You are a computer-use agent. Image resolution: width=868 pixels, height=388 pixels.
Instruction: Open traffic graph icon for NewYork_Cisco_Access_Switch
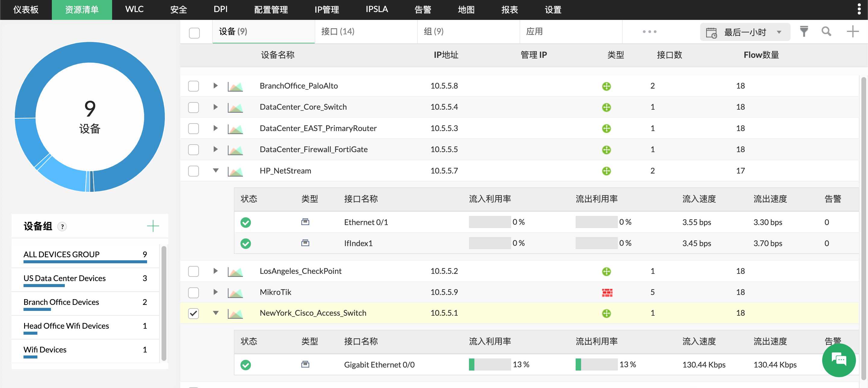point(235,314)
